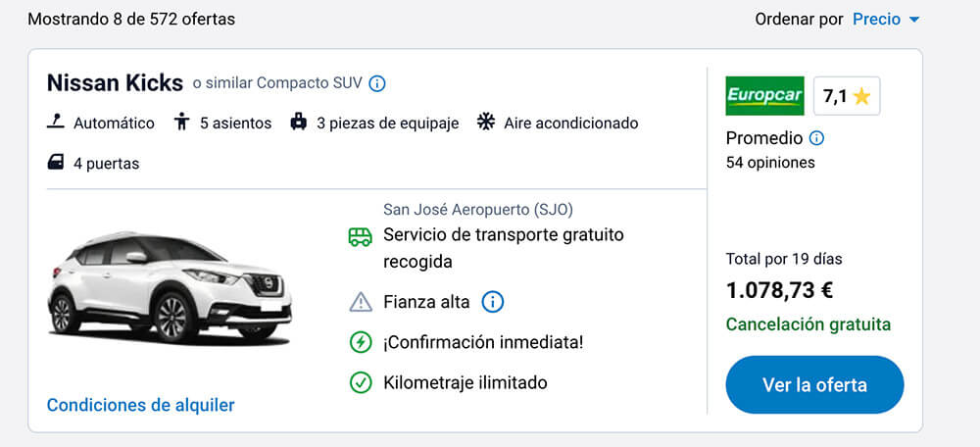Open the Condiciones de alquiler link
Screen dimensions: 980x447
(x=140, y=405)
